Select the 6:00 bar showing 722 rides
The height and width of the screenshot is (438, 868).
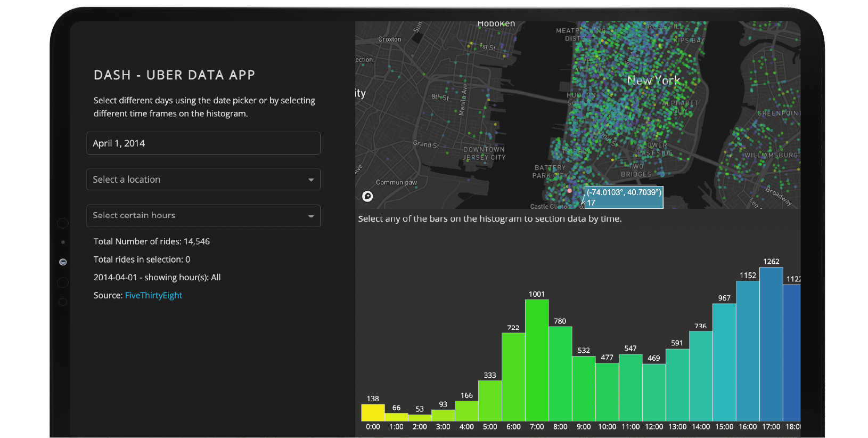coord(513,377)
